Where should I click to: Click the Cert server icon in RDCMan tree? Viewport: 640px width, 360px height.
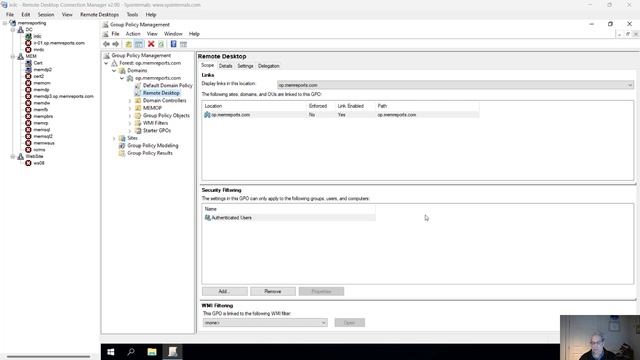(x=28, y=63)
